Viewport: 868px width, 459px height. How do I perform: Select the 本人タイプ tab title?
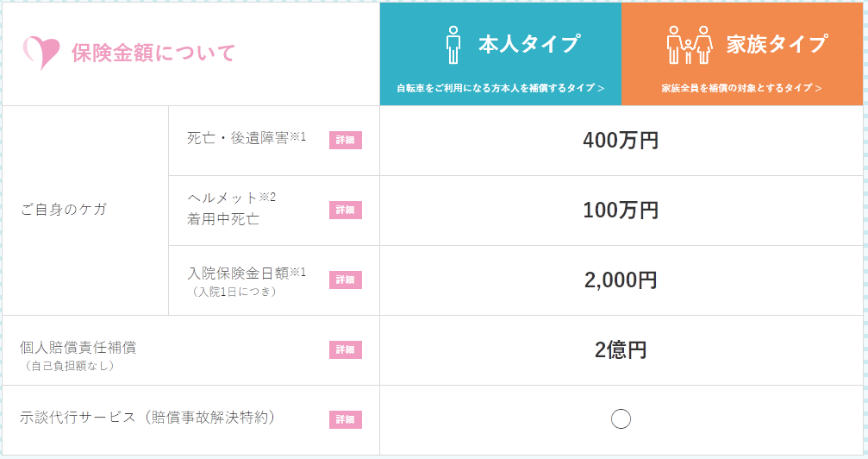point(528,44)
